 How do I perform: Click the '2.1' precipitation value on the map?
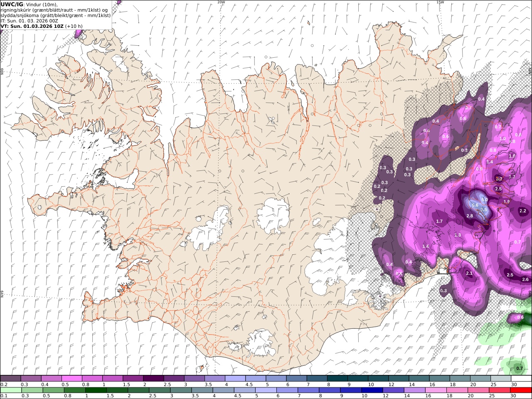(469, 273)
